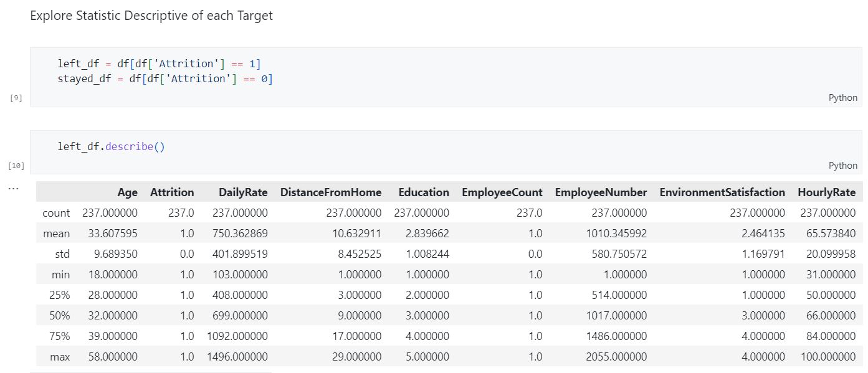Image resolution: width=868 pixels, height=373 pixels.
Task: Select the max row label
Action: coord(60,357)
